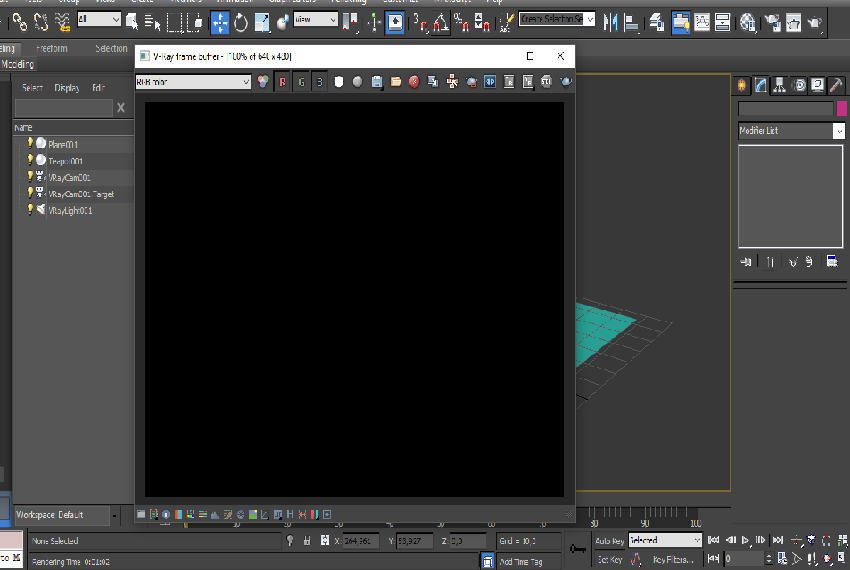
Task: Select Teapot001 in scene explorer
Action: [65, 161]
